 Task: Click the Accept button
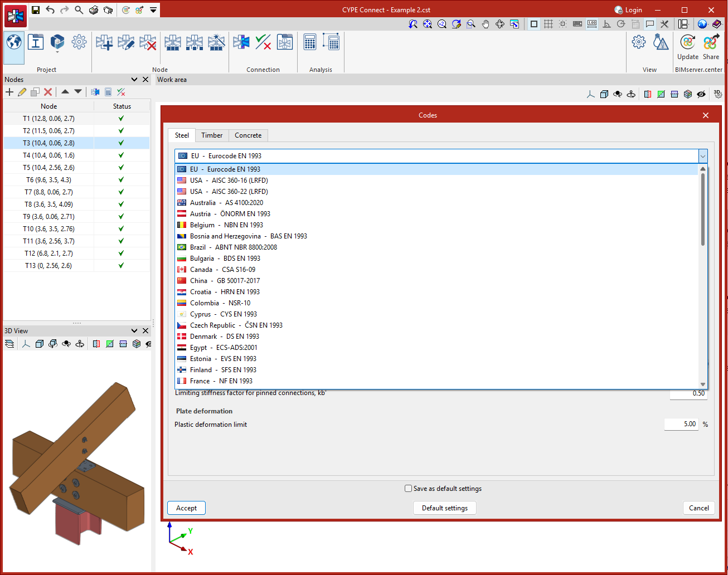click(x=186, y=508)
